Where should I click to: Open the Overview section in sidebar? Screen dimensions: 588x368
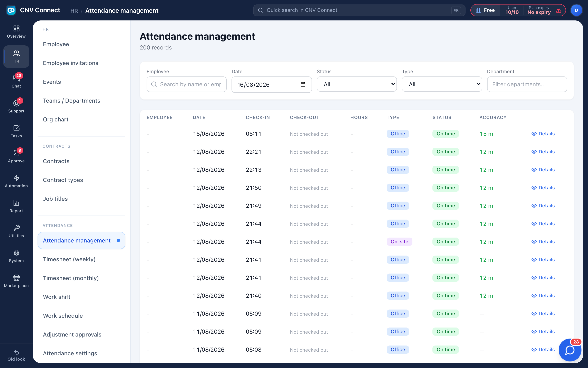point(16,32)
